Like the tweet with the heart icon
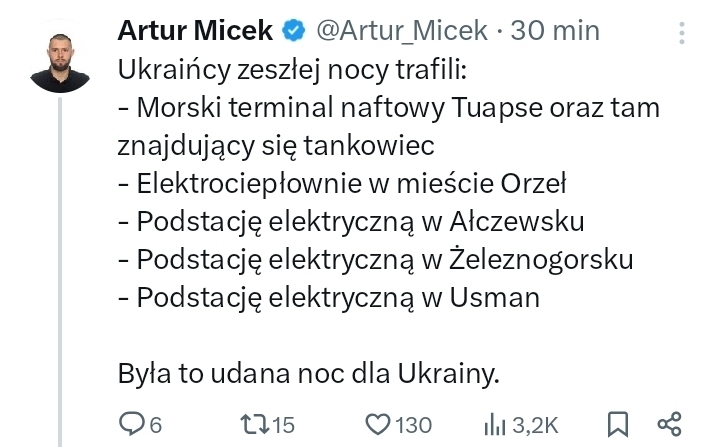The width and height of the screenshot is (719, 447). (x=376, y=425)
